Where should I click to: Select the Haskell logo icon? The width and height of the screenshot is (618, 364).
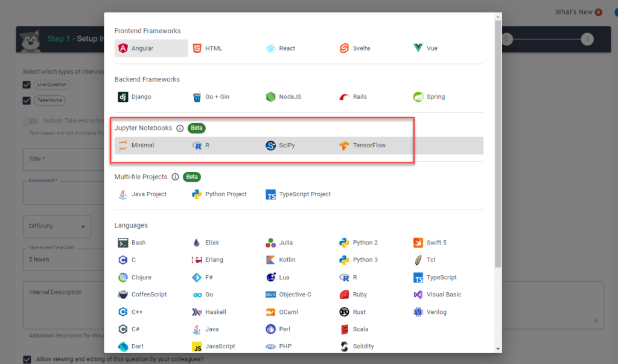(197, 311)
